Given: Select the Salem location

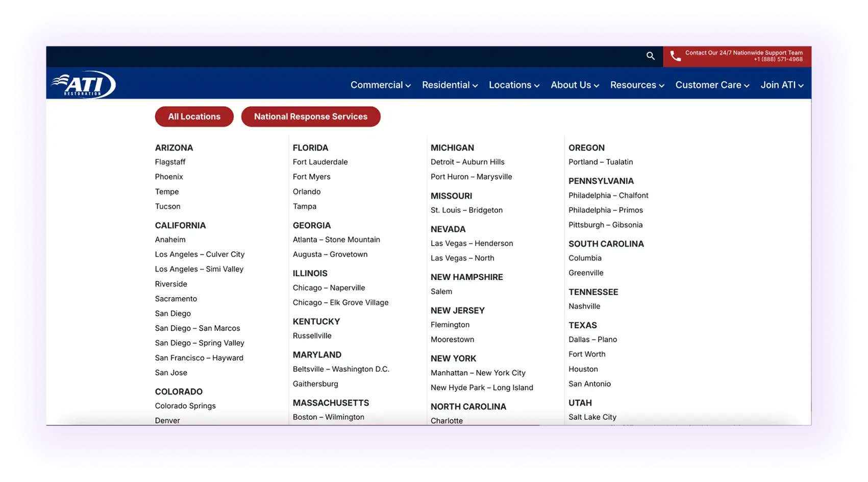Looking at the screenshot, I should coord(441,292).
